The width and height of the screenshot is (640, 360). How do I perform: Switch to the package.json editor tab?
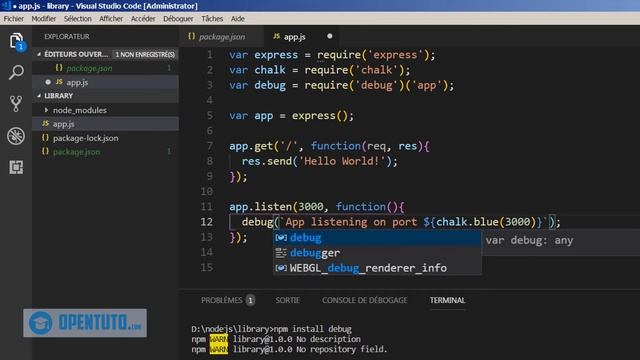222,37
